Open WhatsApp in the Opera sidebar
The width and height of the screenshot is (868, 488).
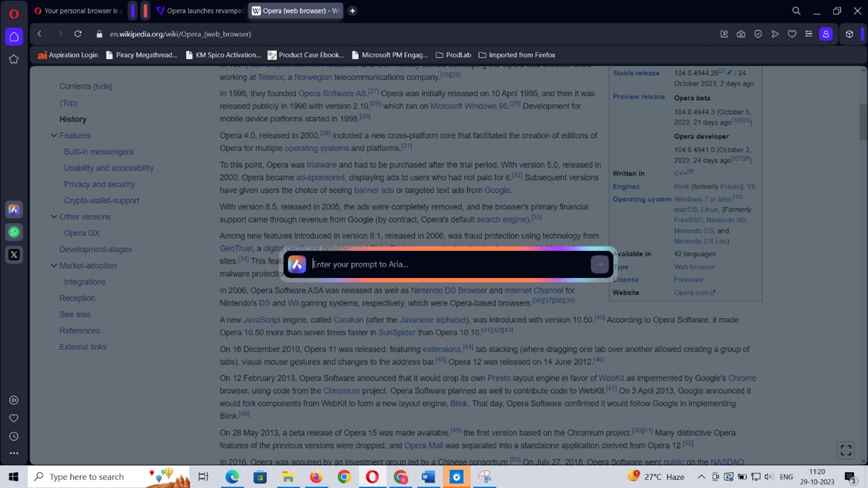(14, 232)
